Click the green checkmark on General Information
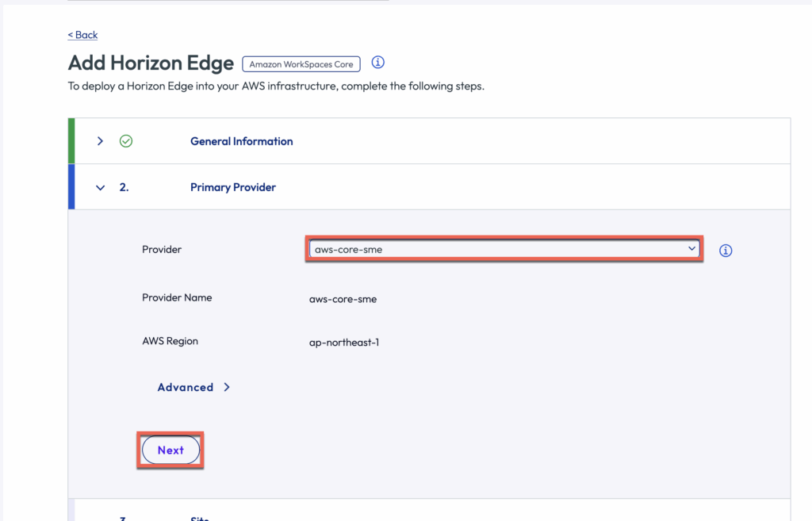 click(x=126, y=141)
